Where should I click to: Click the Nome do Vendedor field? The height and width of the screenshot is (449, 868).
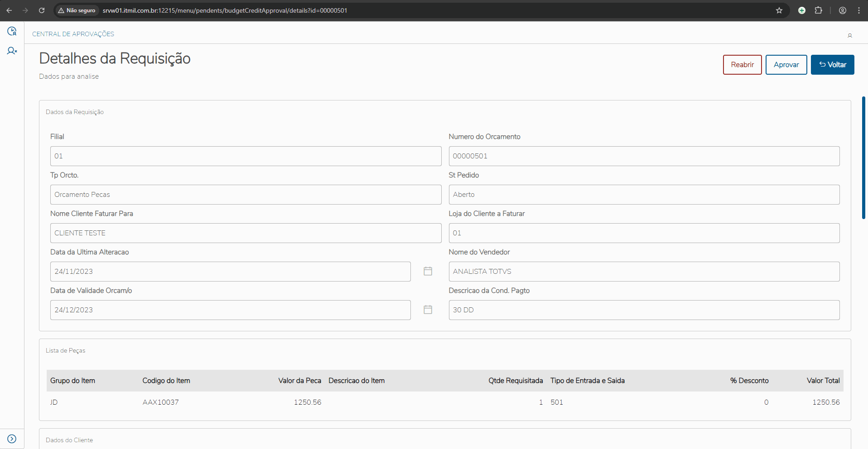point(644,272)
